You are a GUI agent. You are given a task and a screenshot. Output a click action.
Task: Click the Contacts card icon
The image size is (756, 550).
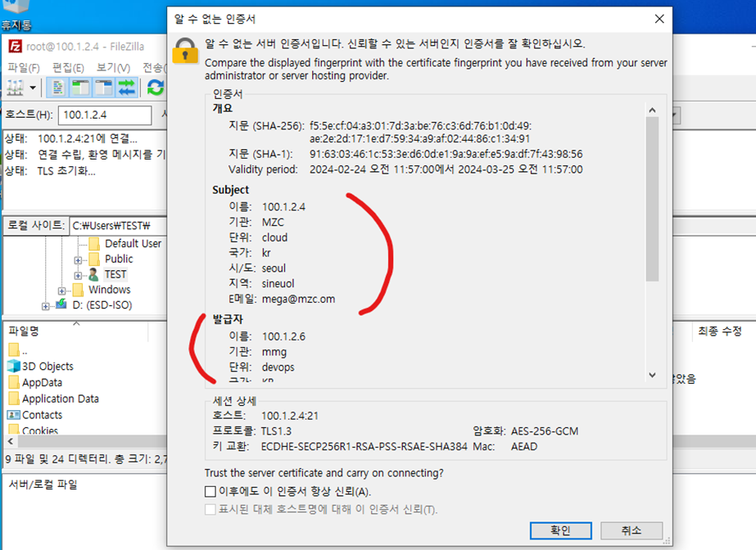(x=13, y=415)
